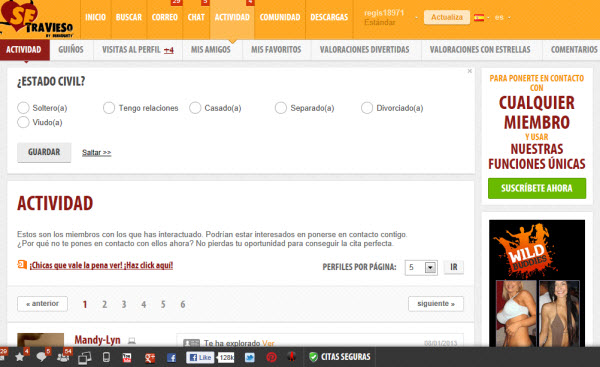Switch to the Guiños tab
The image size is (600, 367).
71,50
